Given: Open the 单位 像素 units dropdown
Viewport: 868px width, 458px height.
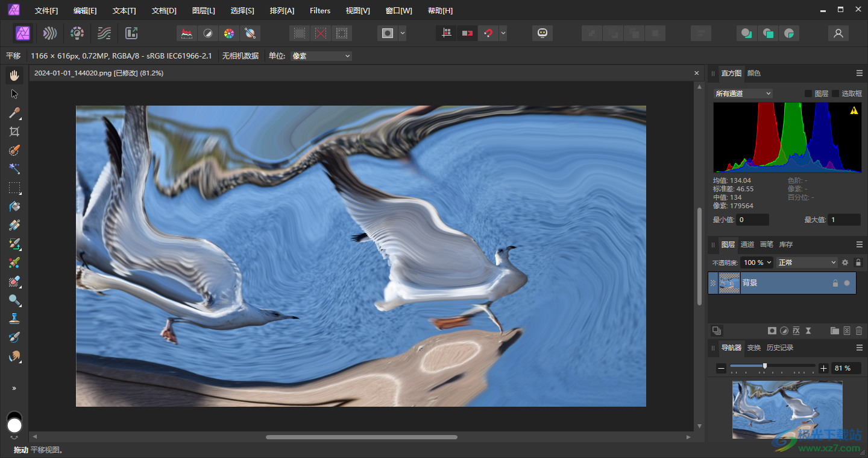Looking at the screenshot, I should tap(321, 56).
